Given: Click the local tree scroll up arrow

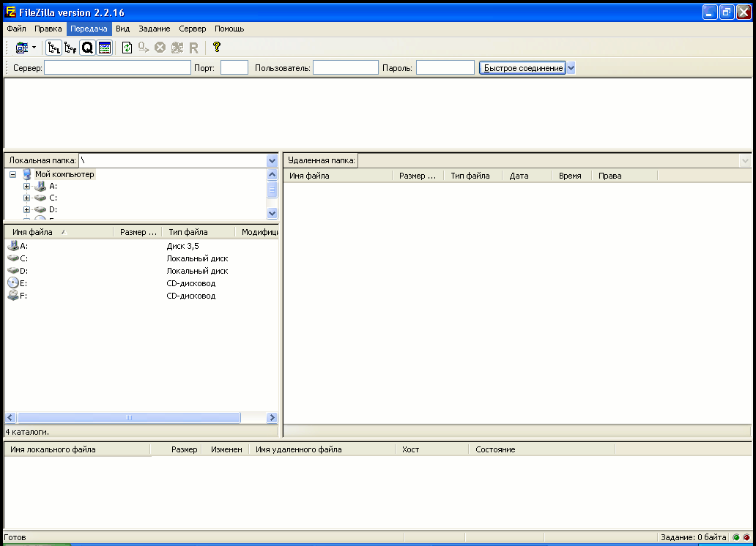Looking at the screenshot, I should 272,174.
